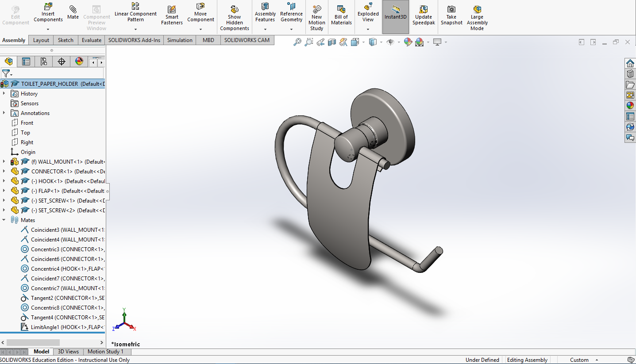Expand the WALL_MOUNT<1> component tree node

pyautogui.click(x=4, y=162)
